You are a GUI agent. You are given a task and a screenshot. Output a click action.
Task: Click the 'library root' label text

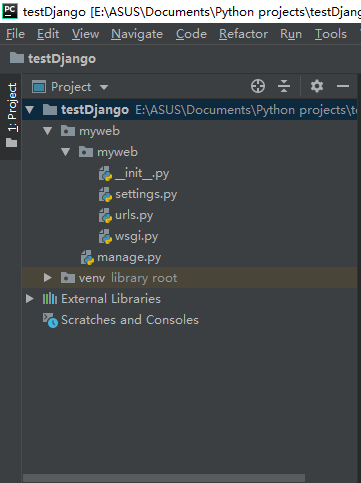coord(144,278)
